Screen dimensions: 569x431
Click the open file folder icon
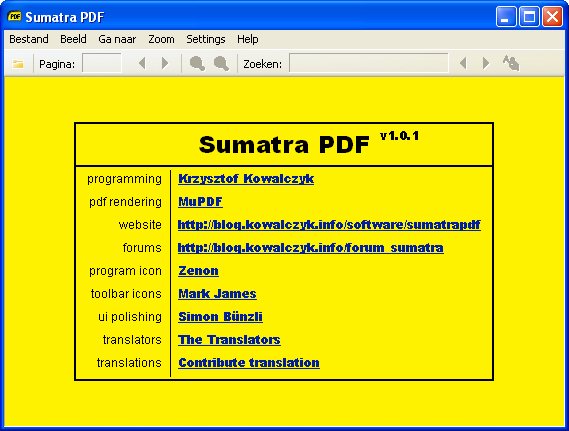pyautogui.click(x=18, y=64)
